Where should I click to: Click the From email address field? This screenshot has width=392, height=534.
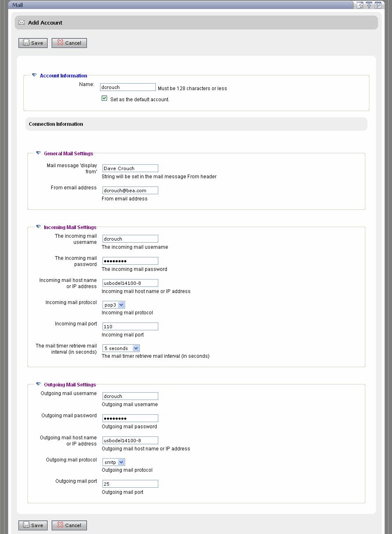point(130,190)
